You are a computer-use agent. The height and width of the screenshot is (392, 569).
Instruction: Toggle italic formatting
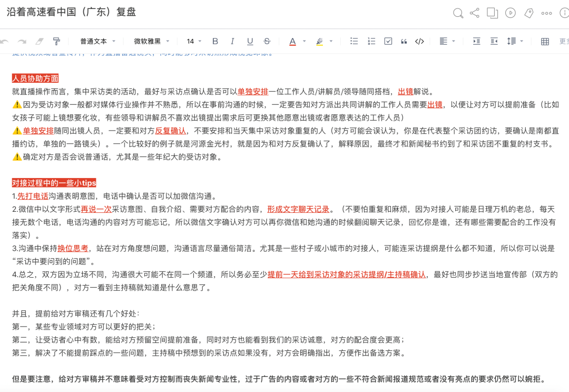[x=232, y=41]
